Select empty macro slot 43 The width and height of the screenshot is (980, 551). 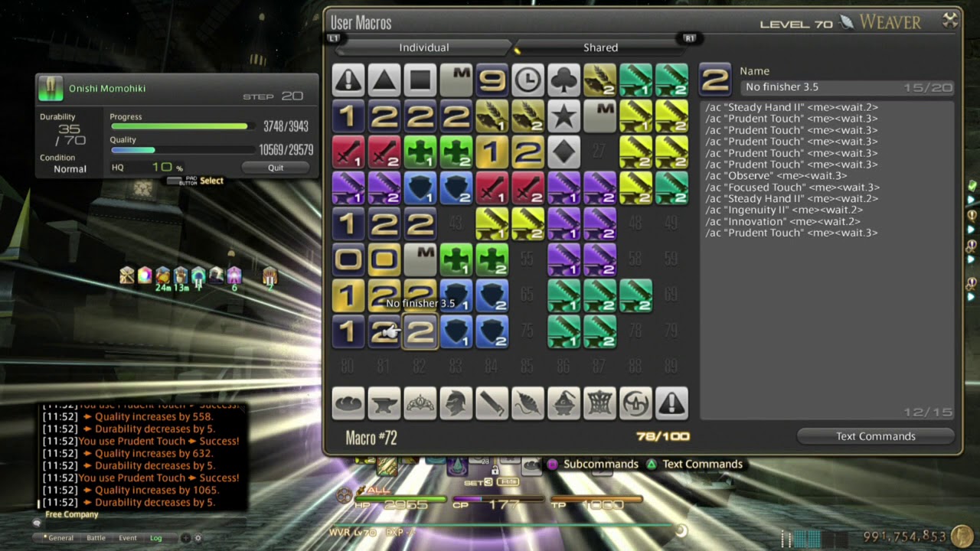(x=456, y=223)
